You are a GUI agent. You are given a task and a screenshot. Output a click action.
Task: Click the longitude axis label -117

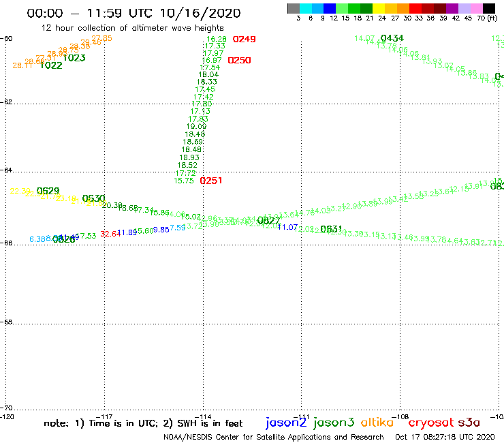(104, 417)
